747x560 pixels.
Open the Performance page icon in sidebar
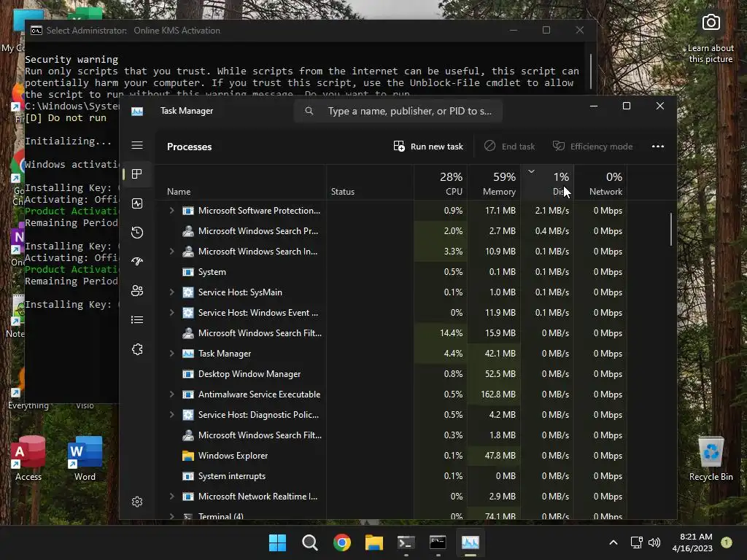[137, 203]
